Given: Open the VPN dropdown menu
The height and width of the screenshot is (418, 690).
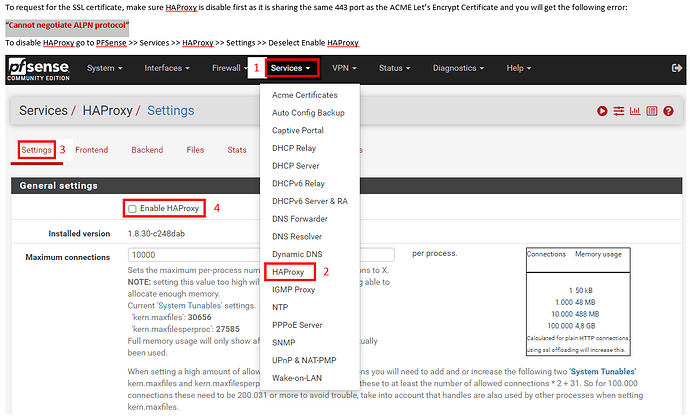Looking at the screenshot, I should pyautogui.click(x=344, y=68).
